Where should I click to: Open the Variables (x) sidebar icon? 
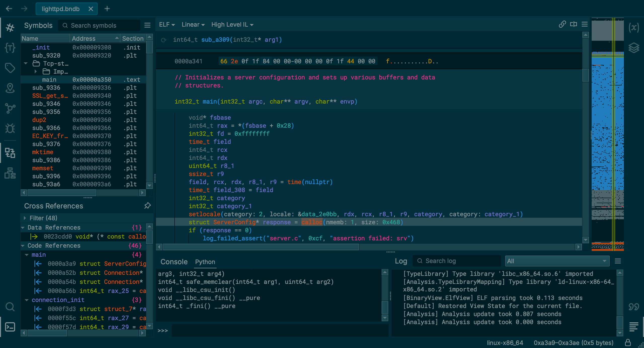(x=634, y=27)
